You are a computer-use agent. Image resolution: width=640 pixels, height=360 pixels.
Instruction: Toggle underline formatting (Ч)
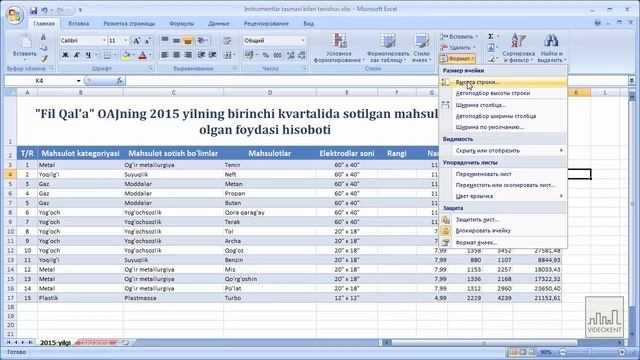pos(88,55)
